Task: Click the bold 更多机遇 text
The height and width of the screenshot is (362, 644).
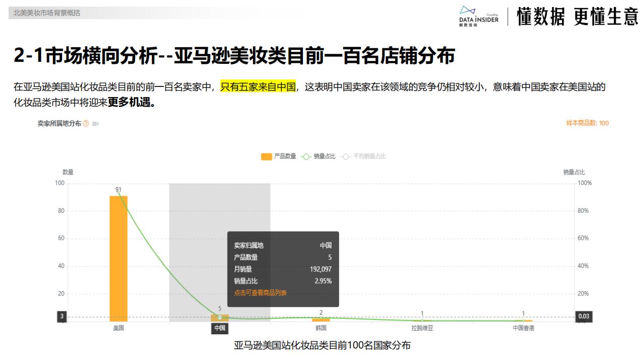Action: coord(131,103)
